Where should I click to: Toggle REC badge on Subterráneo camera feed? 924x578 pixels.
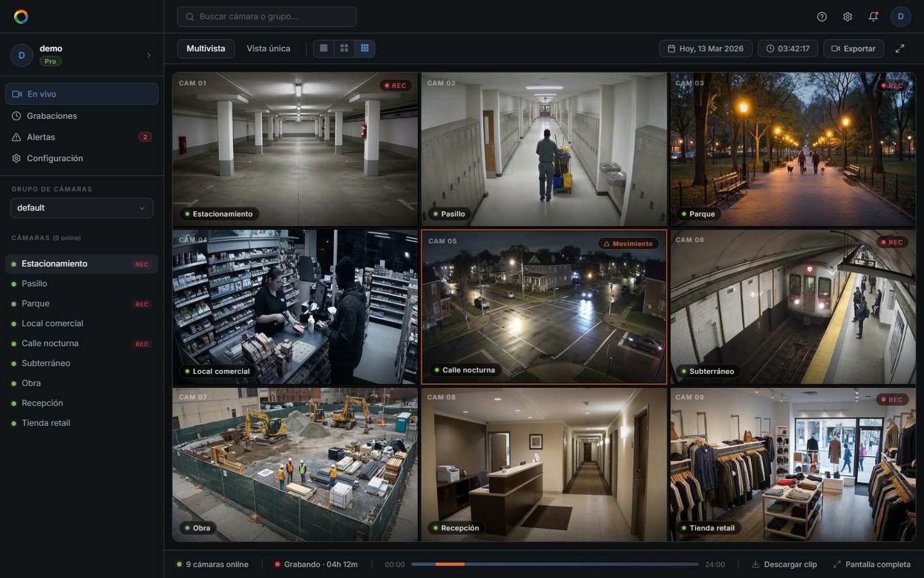pyautogui.click(x=892, y=243)
